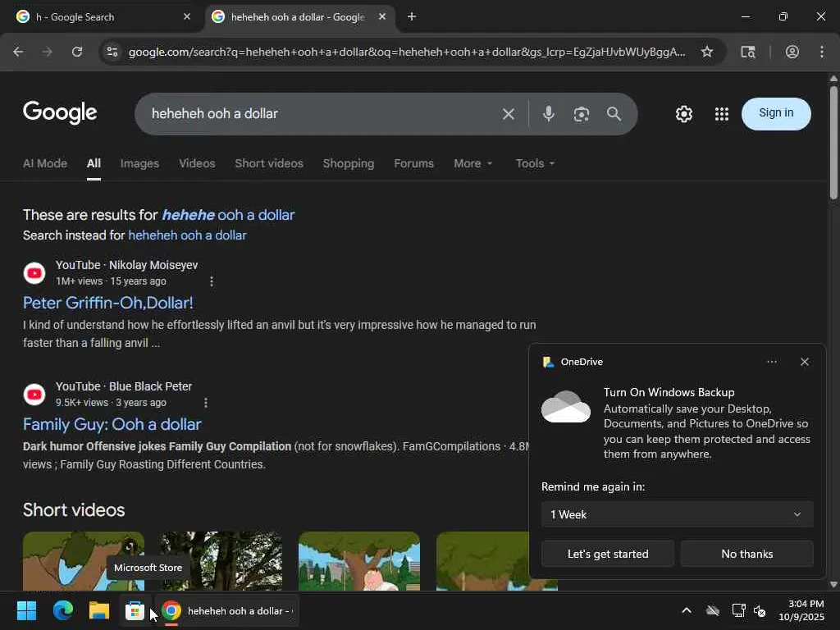
Task: Click into the Google search box
Action: point(322,113)
